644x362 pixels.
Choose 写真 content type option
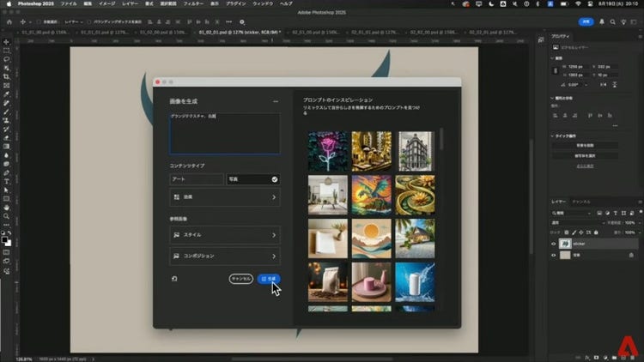253,179
